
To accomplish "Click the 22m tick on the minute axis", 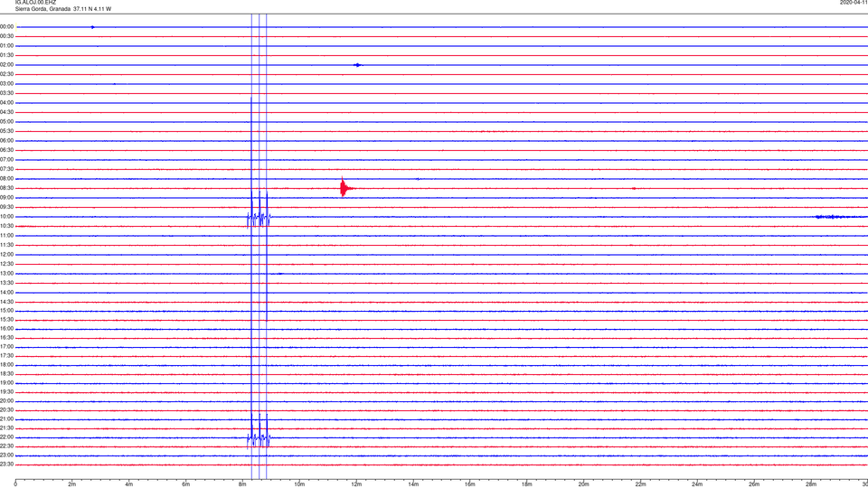I will click(x=640, y=484).
